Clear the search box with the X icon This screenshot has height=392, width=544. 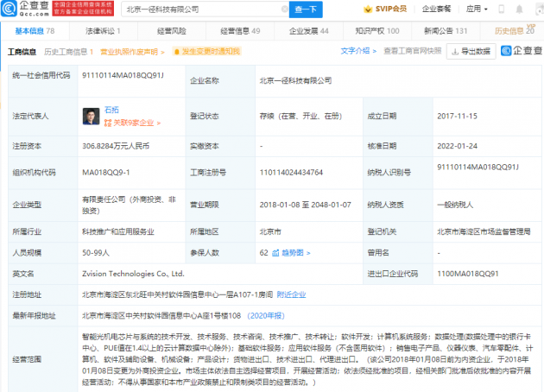[284, 9]
